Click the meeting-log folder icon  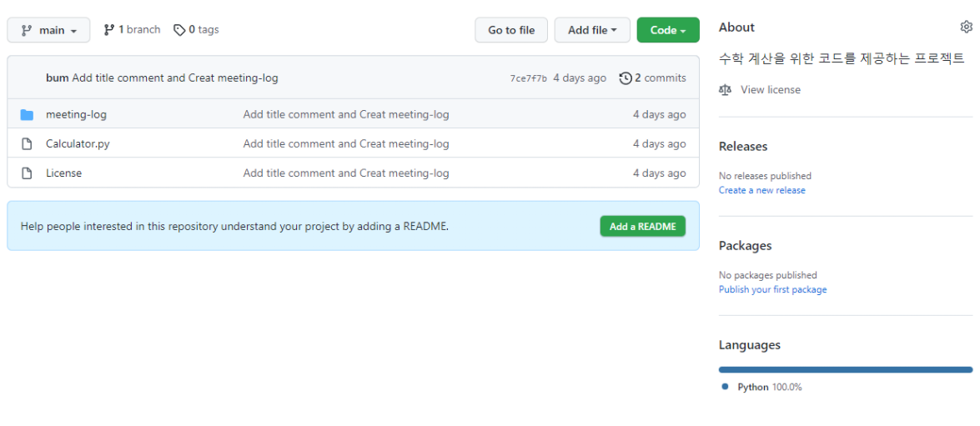26,115
